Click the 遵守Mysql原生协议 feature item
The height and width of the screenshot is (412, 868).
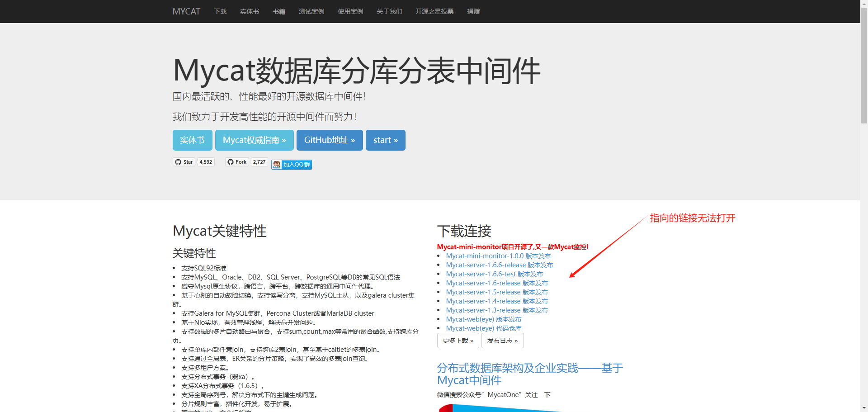(278, 286)
